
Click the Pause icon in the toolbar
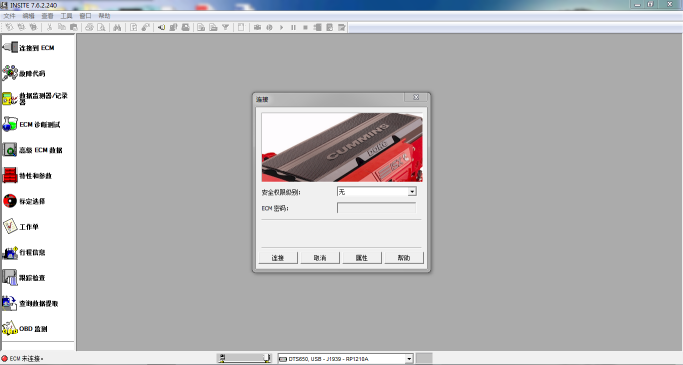pos(293,27)
